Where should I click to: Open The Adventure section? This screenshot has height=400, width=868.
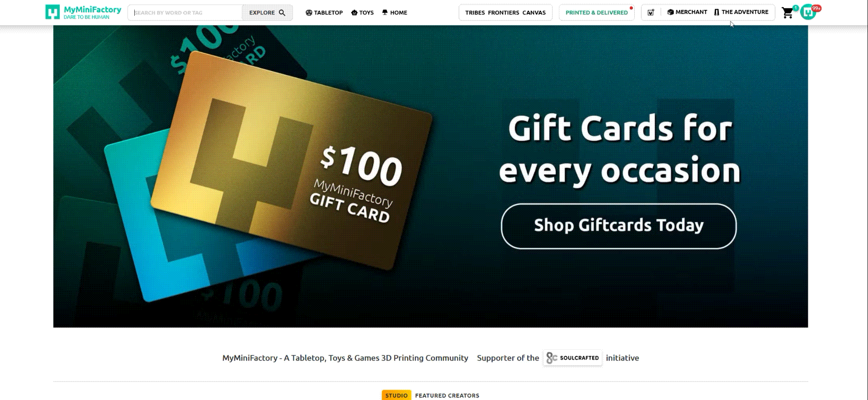(x=741, y=12)
